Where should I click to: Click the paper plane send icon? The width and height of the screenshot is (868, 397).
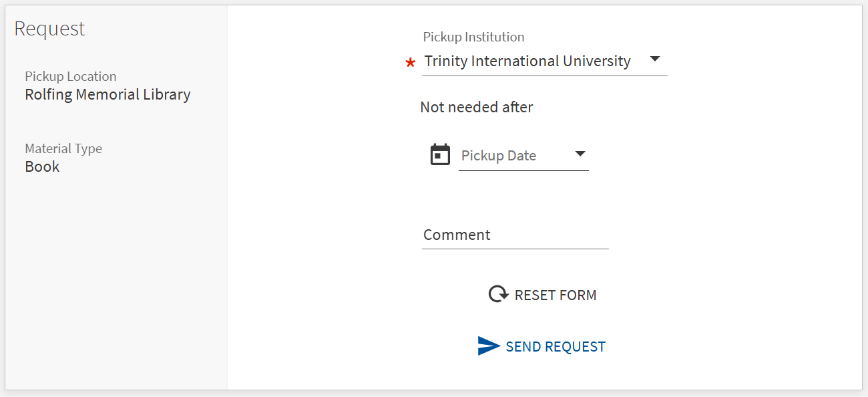tap(489, 346)
